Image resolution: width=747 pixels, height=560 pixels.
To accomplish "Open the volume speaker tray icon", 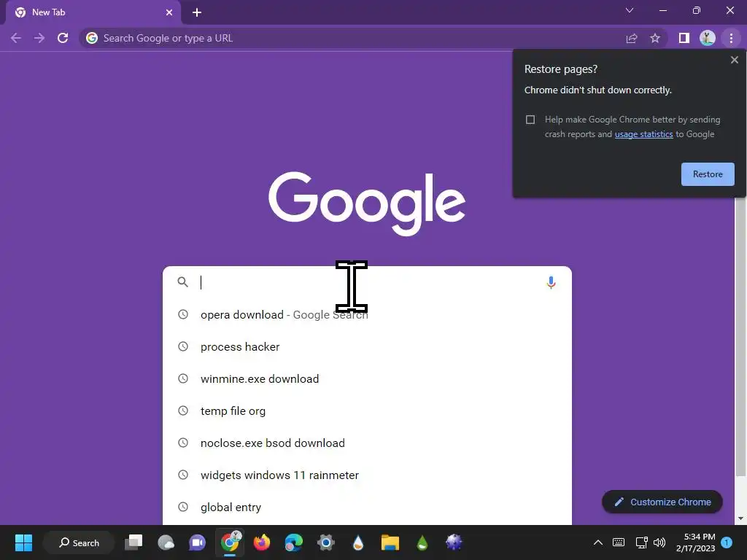I will pyautogui.click(x=659, y=542).
